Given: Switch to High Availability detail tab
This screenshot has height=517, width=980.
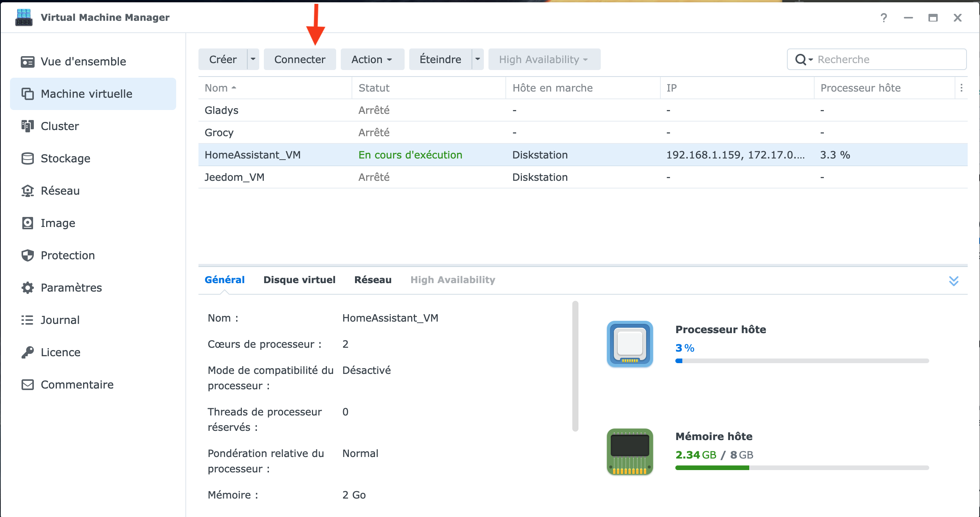Looking at the screenshot, I should 453,280.
